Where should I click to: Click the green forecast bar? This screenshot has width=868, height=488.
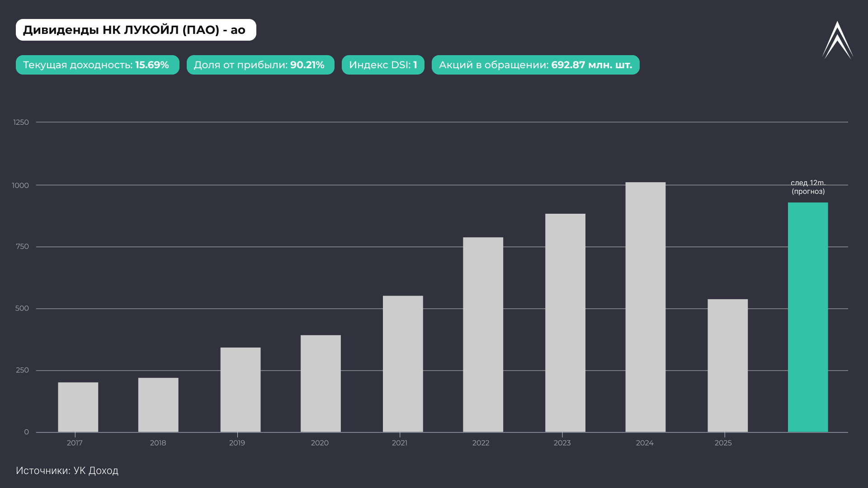coord(808,317)
